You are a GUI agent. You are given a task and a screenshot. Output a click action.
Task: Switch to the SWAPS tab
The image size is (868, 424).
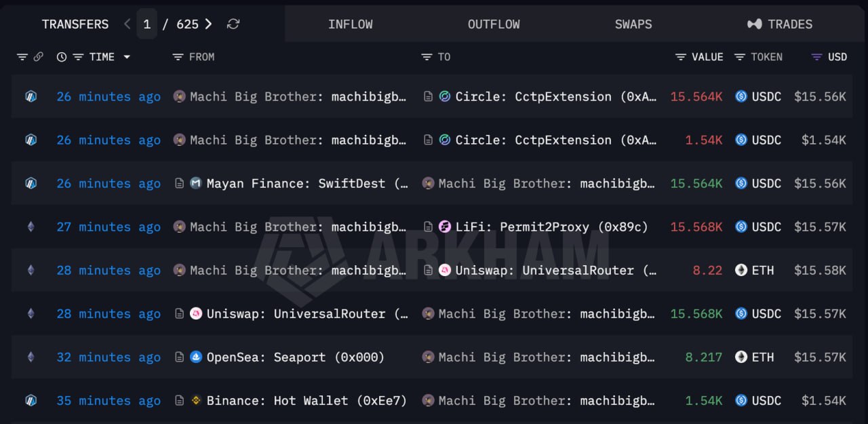click(x=633, y=24)
